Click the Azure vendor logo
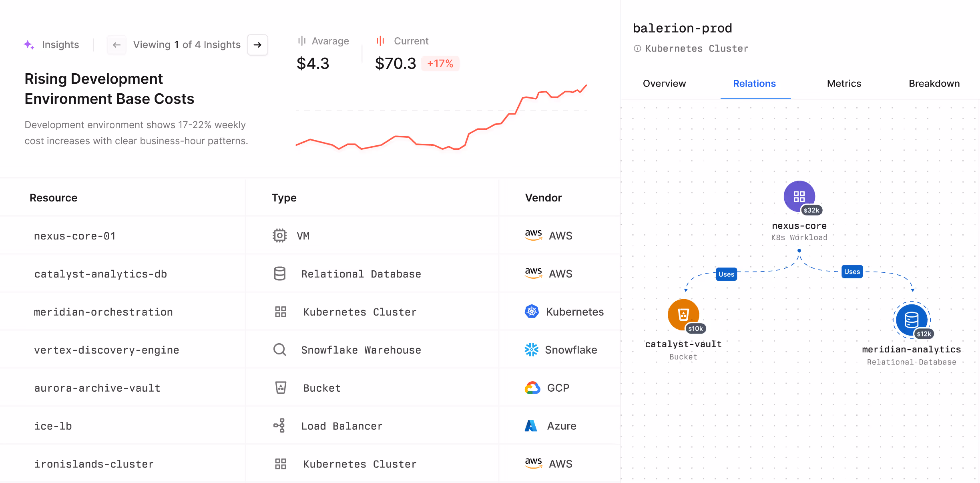 click(531, 425)
